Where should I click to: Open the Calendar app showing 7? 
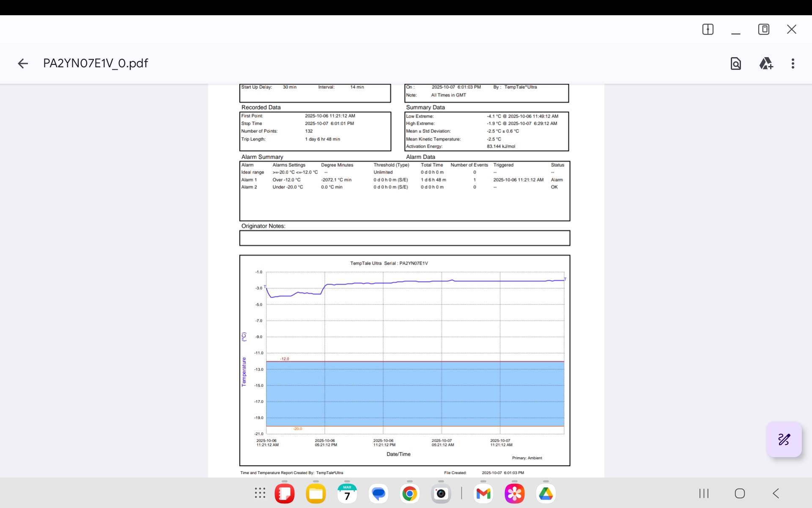(347, 494)
